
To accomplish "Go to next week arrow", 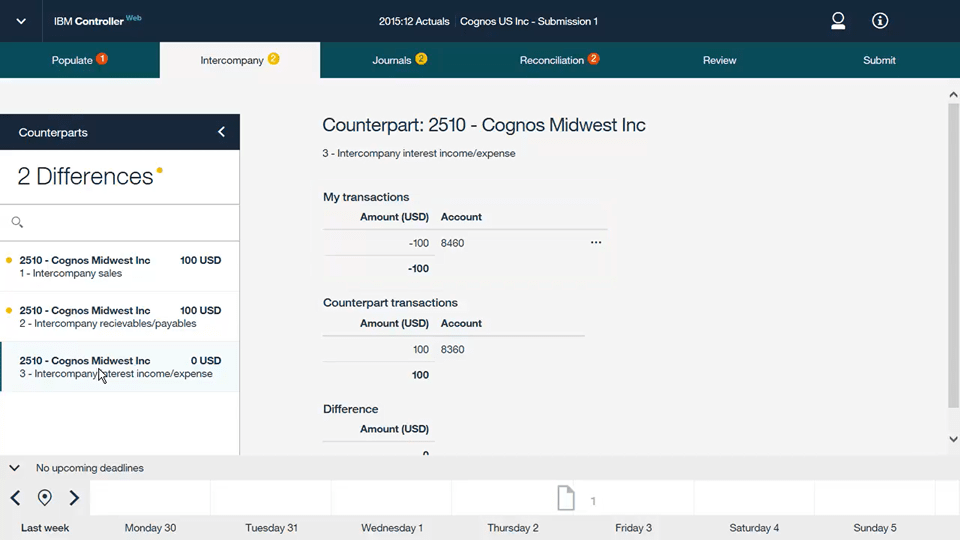I will click(x=74, y=498).
